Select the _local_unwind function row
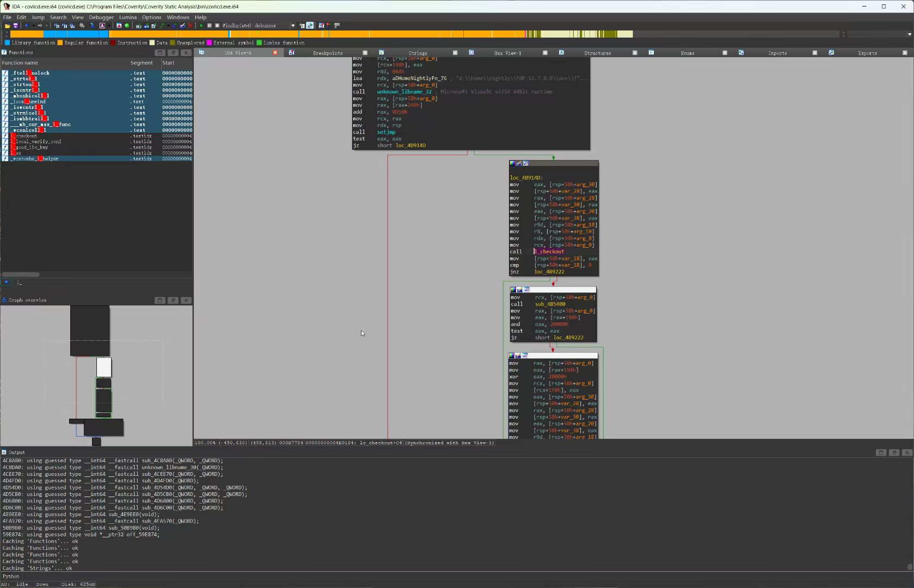The image size is (914, 588). pos(96,102)
